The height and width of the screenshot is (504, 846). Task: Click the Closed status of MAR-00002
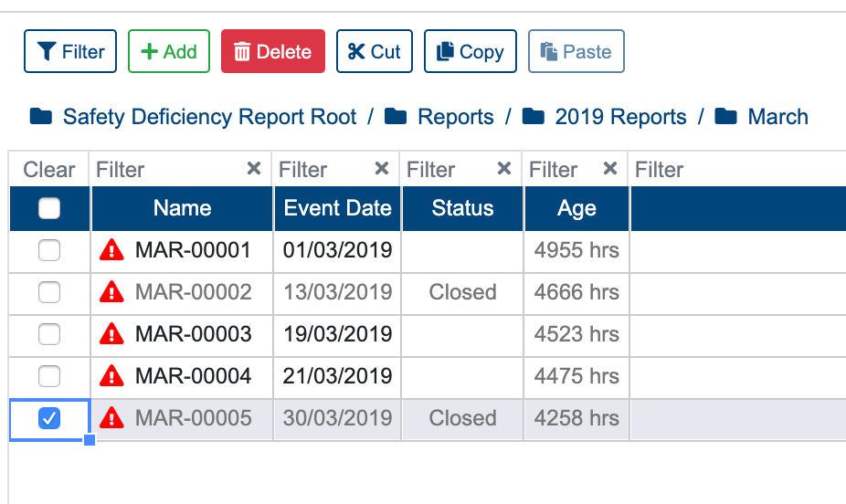coord(463,292)
